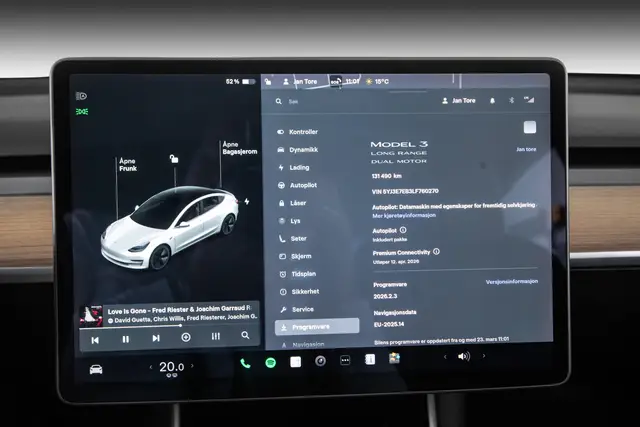The width and height of the screenshot is (640, 427).
Task: Open the Kontroller settings menu
Action: [x=298, y=132]
